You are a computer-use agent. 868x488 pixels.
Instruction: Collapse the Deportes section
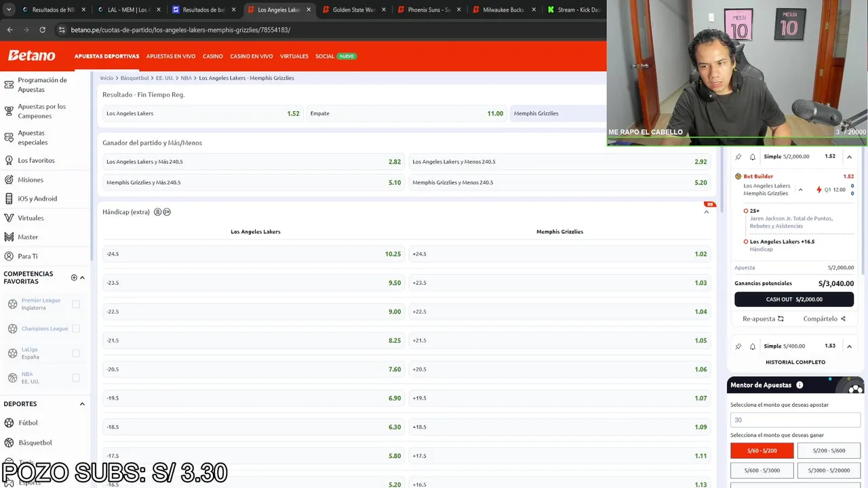[x=82, y=404]
